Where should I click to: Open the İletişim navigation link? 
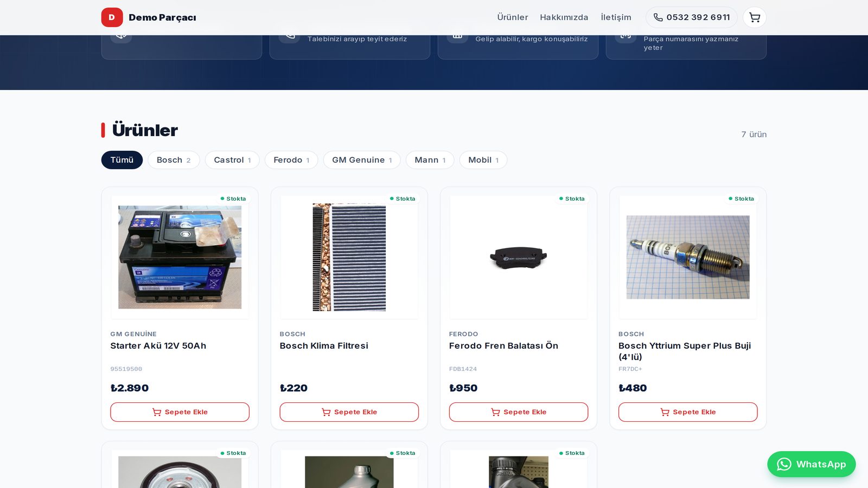click(616, 17)
